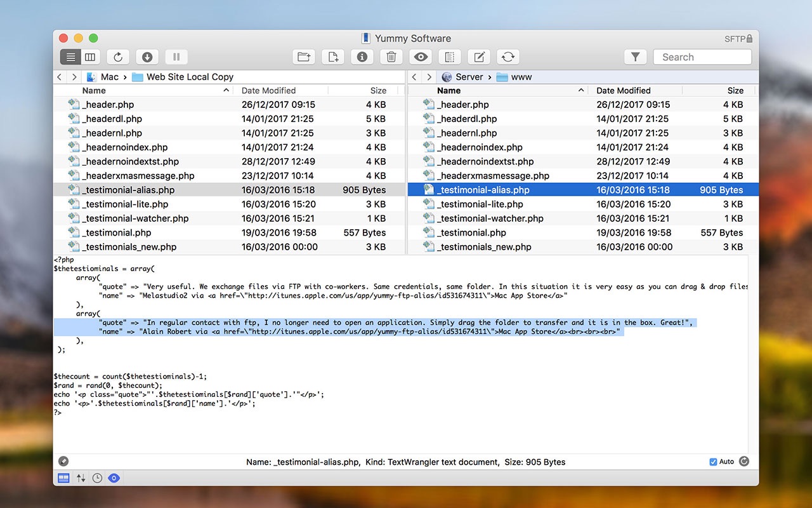Reload the preview with circular arrow
This screenshot has height=508, width=812.
[745, 462]
